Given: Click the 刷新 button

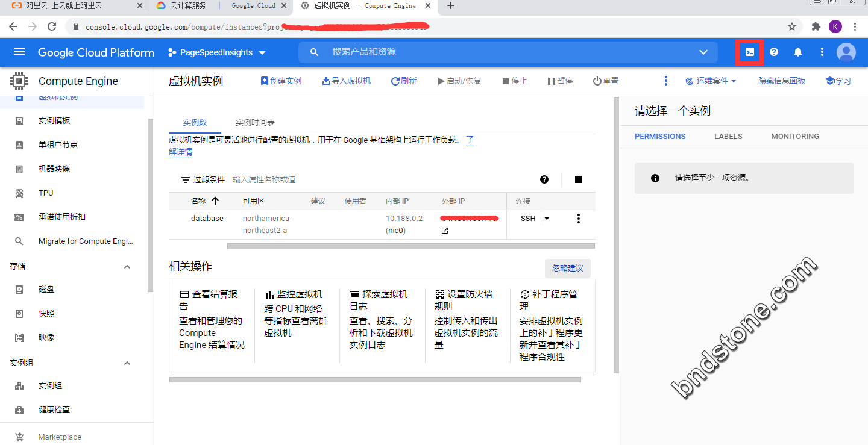Looking at the screenshot, I should [x=404, y=81].
